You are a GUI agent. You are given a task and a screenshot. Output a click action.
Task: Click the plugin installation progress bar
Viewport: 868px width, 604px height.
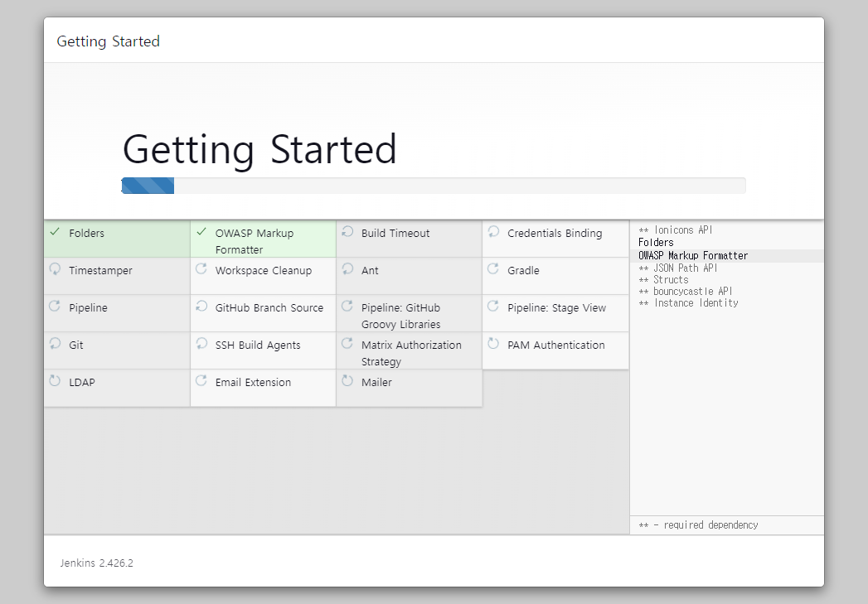click(x=434, y=186)
